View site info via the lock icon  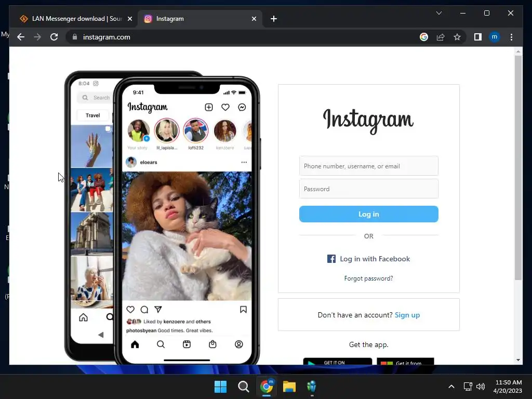[x=75, y=37]
